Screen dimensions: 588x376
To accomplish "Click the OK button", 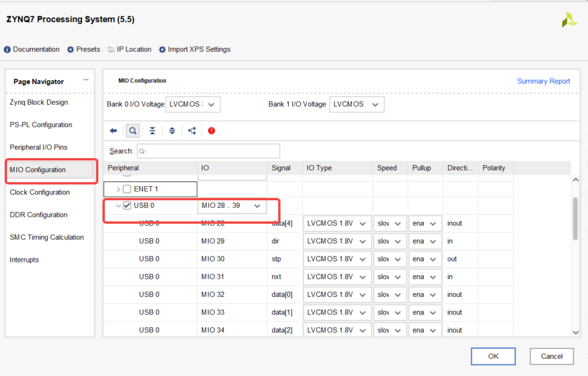I will 493,356.
